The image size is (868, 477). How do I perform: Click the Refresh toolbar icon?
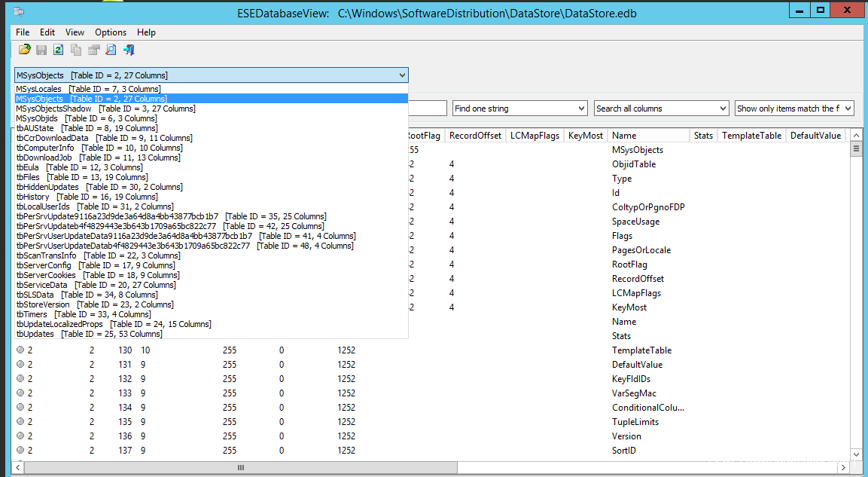point(59,50)
